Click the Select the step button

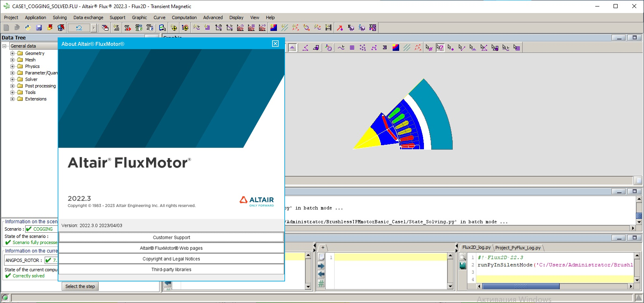point(80,286)
